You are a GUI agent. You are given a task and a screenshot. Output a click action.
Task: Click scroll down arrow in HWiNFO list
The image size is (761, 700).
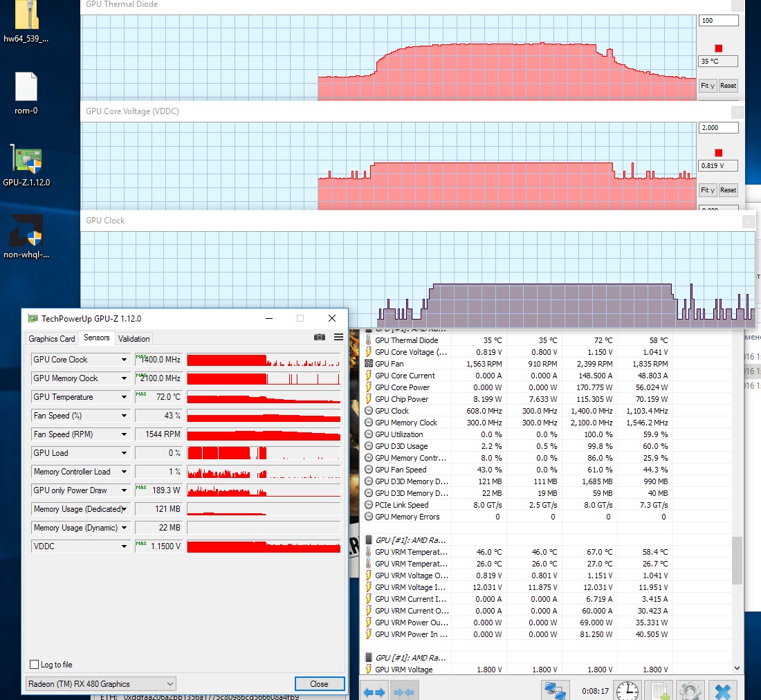pyautogui.click(x=737, y=668)
